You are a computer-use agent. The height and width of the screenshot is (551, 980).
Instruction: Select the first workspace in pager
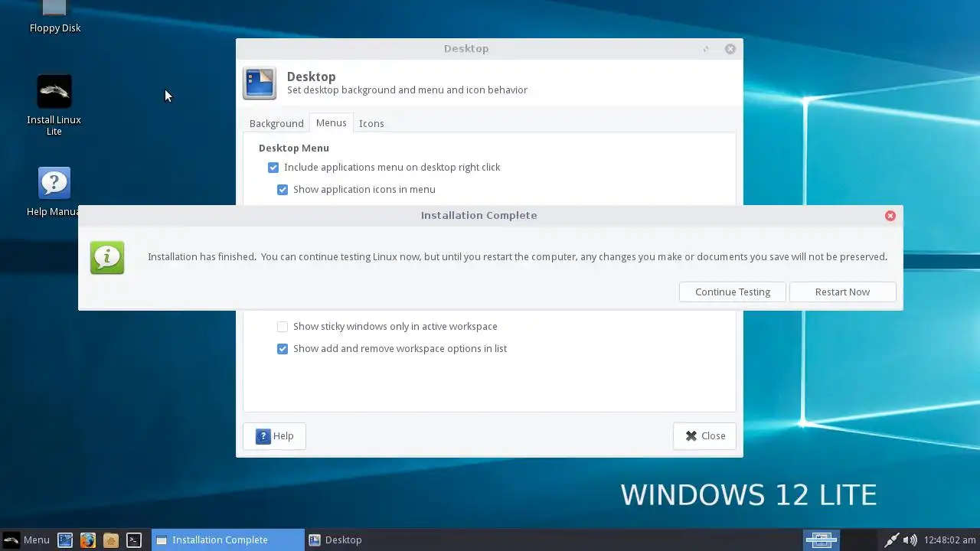point(822,540)
